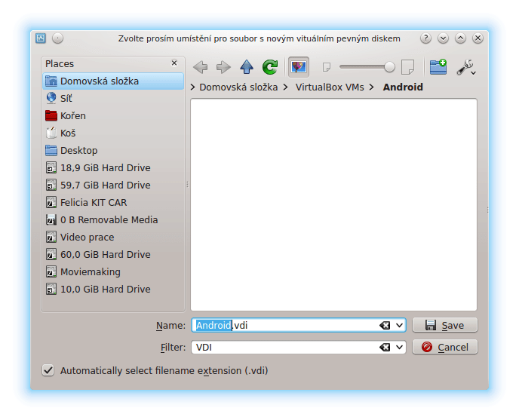Click the Save button

click(445, 325)
